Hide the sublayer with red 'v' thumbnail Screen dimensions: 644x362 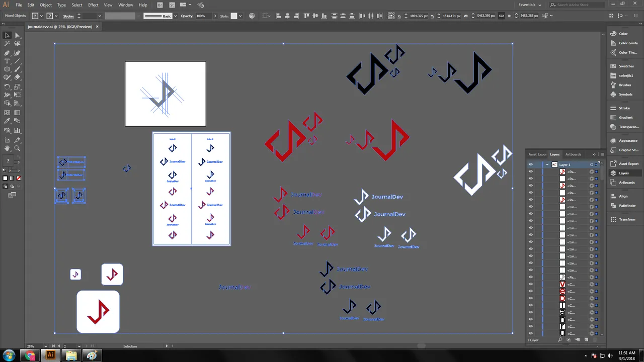click(530, 284)
